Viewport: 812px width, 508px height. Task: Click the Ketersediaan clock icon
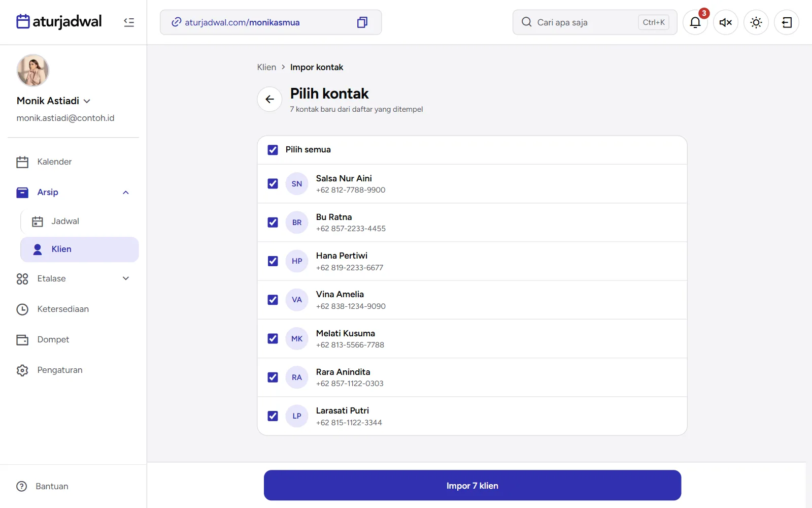tap(22, 309)
